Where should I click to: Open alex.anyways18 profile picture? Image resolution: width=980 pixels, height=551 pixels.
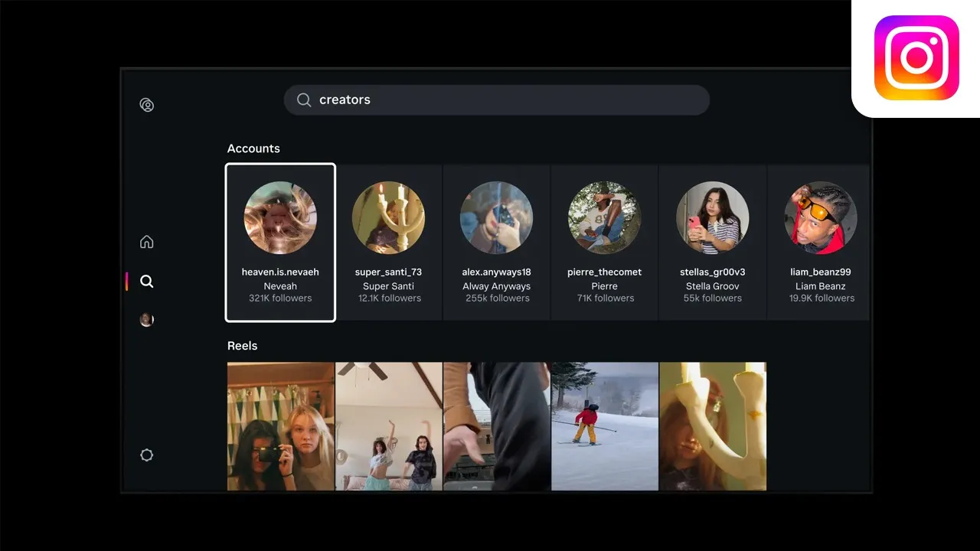point(496,217)
